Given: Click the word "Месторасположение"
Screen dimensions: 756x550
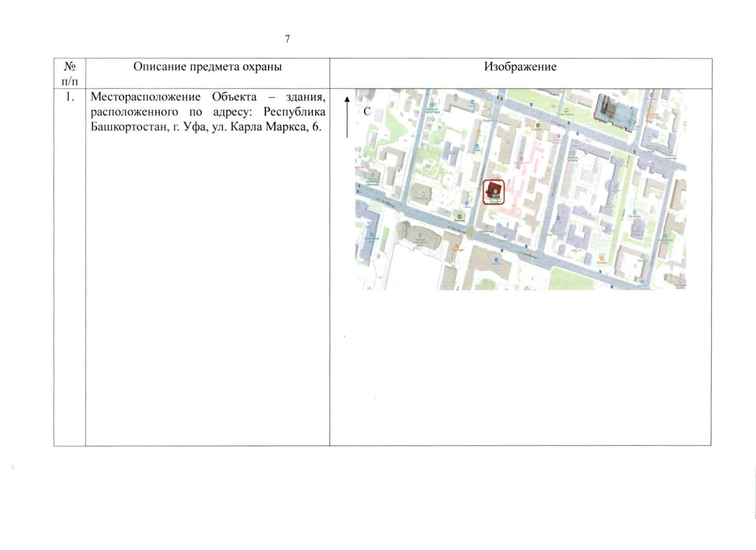Looking at the screenshot, I should (x=145, y=97).
